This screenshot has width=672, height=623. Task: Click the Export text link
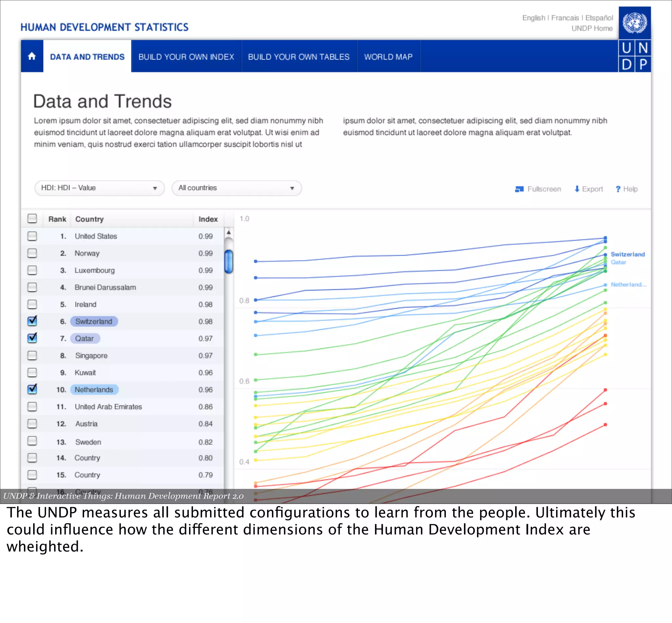pyautogui.click(x=592, y=189)
